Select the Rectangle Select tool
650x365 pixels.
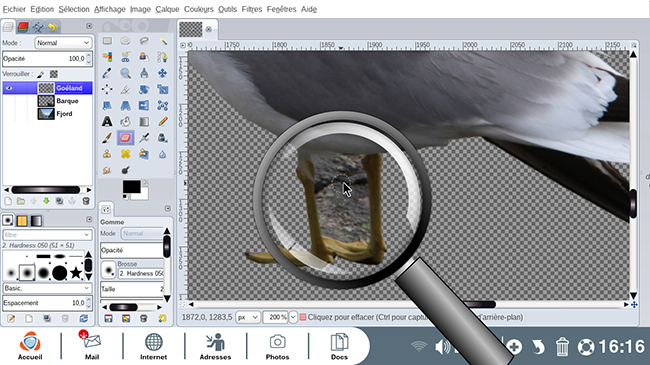(x=107, y=41)
